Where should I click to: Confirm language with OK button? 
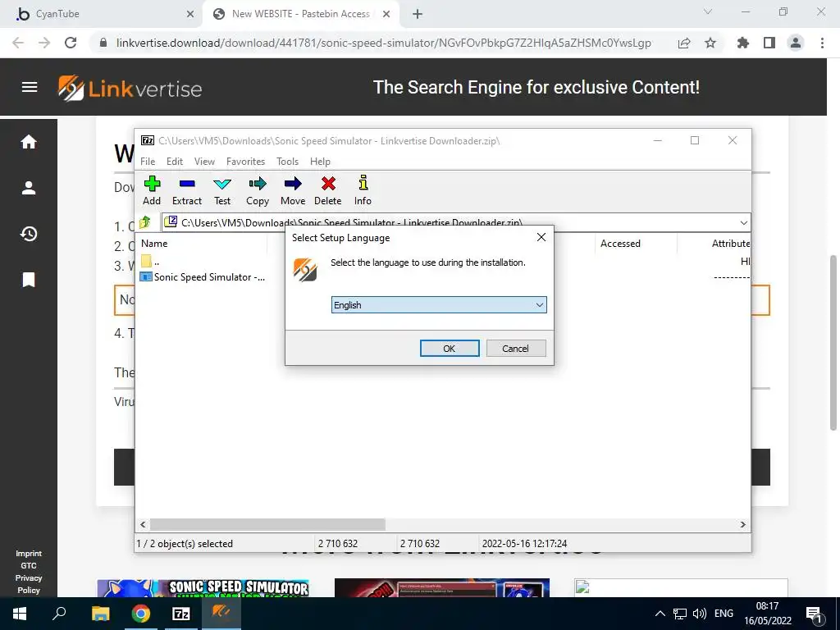tap(450, 348)
